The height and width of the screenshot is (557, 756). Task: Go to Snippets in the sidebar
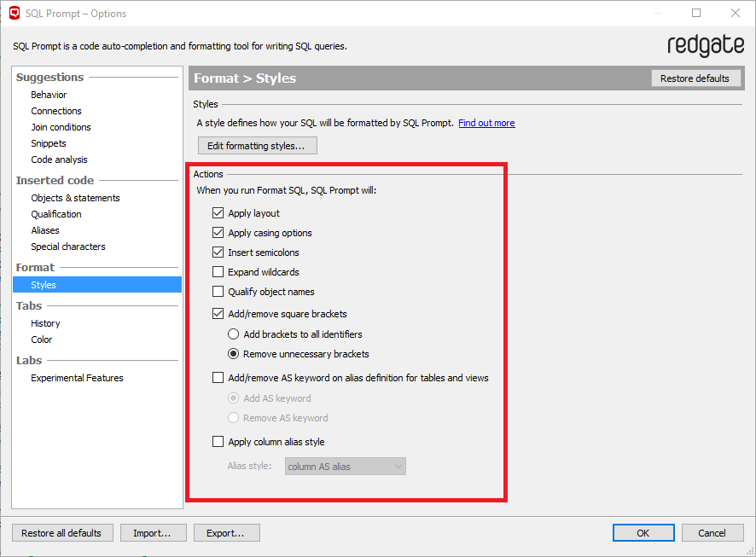49,143
